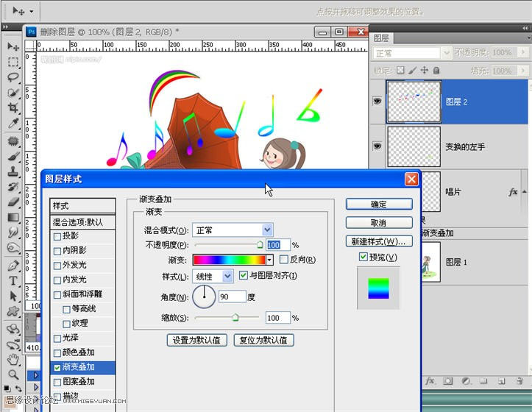Check the 反向 reverse checkbox

pyautogui.click(x=284, y=260)
